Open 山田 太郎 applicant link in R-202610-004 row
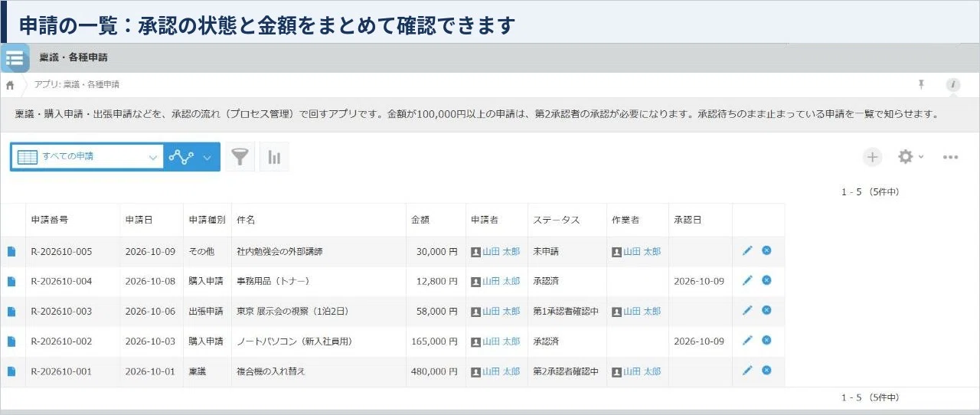The width and height of the screenshot is (980, 415). (x=501, y=281)
